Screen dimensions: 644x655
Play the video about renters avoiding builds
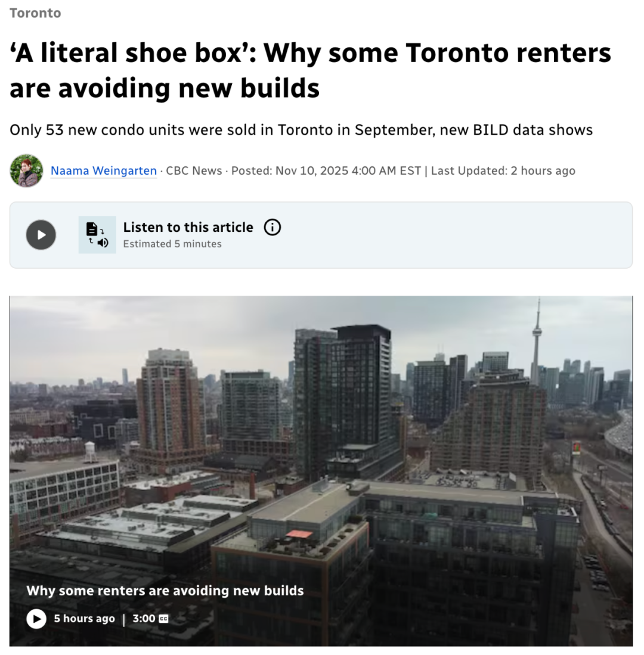click(36, 619)
